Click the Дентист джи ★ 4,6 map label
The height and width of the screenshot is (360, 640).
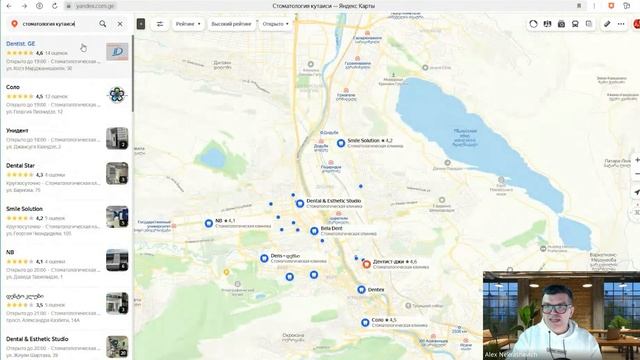[x=395, y=261]
